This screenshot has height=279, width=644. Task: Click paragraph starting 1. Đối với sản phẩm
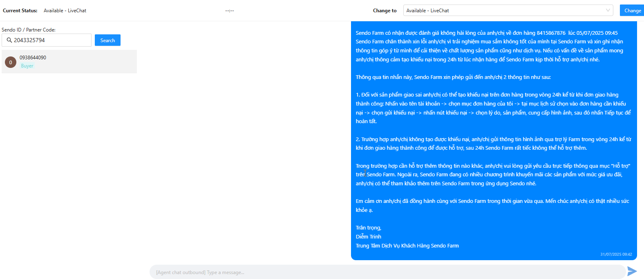[493, 108]
